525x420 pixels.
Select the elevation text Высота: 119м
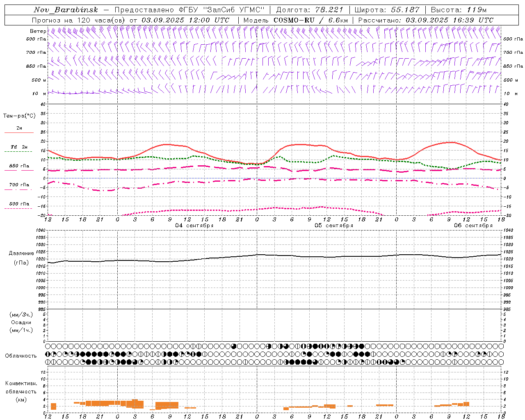(x=459, y=10)
